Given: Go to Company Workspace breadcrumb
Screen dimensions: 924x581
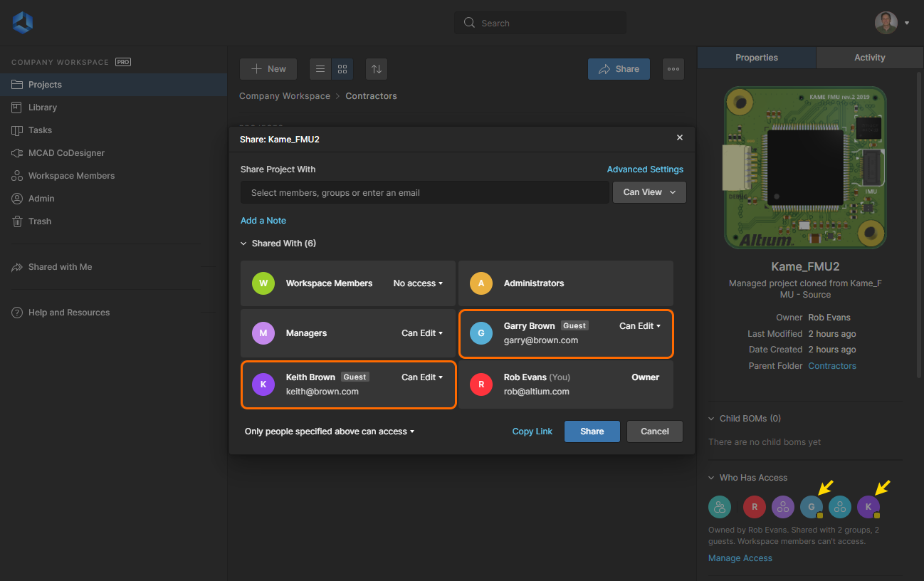Looking at the screenshot, I should pos(285,96).
